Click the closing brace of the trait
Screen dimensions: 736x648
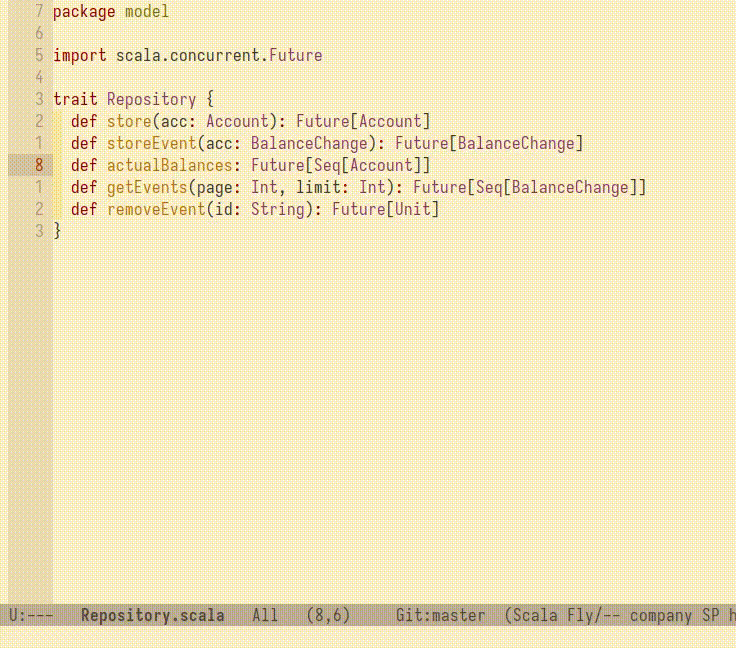(x=57, y=232)
